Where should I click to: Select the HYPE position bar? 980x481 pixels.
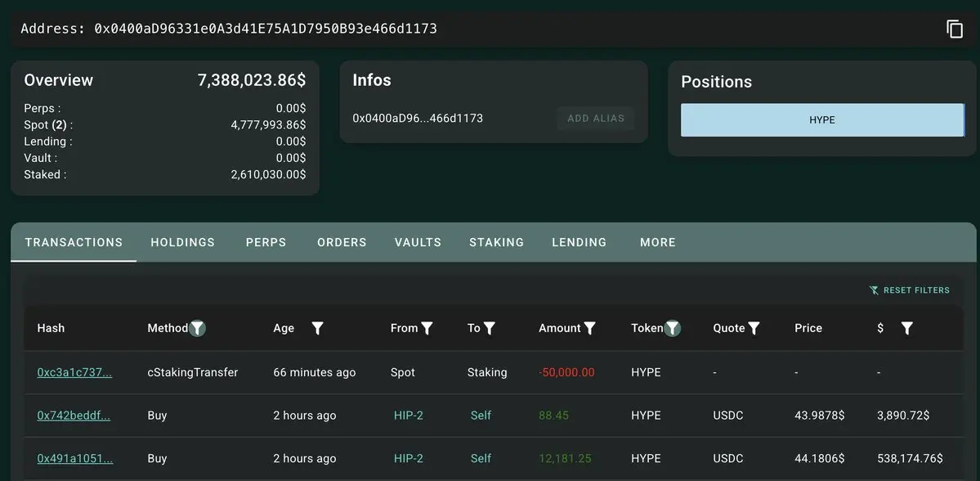[822, 120]
